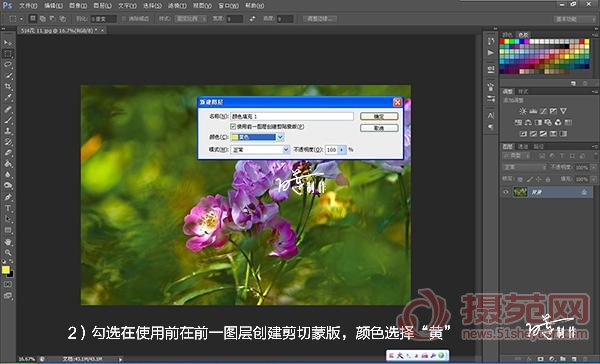Select the Hand tool
The image size is (600, 364).
[x=8, y=242]
